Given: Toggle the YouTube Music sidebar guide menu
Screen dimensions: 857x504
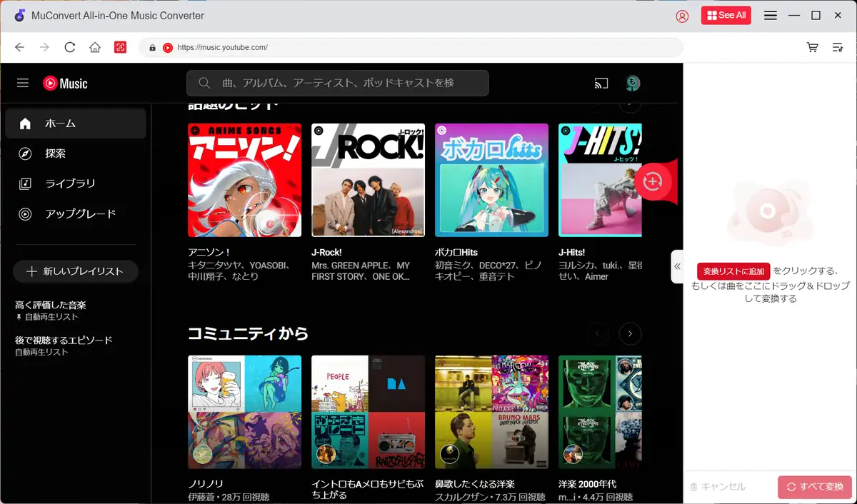Looking at the screenshot, I should [23, 83].
